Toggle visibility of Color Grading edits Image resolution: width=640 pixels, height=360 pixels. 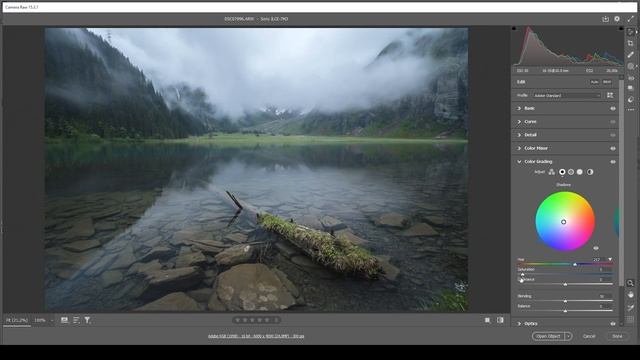[613, 162]
